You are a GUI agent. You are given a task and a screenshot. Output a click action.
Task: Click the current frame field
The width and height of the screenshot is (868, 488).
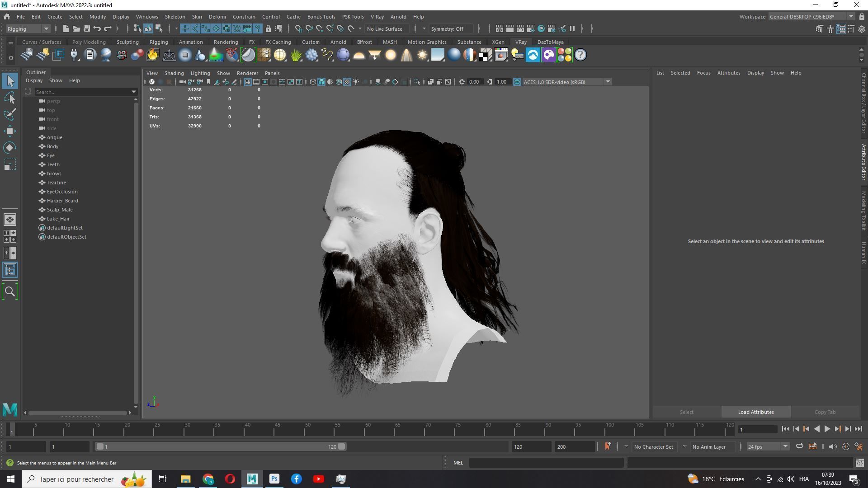click(757, 429)
